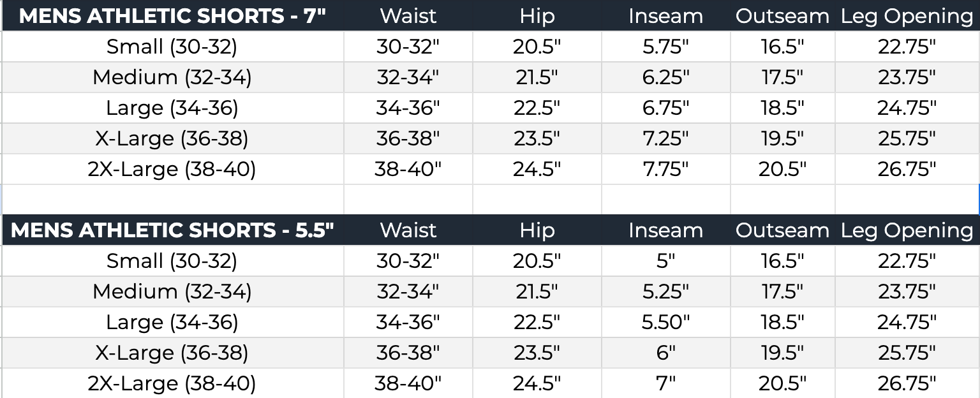Click the 5.75" inseam cell
Screen dimensions: 980x398
click(665, 47)
